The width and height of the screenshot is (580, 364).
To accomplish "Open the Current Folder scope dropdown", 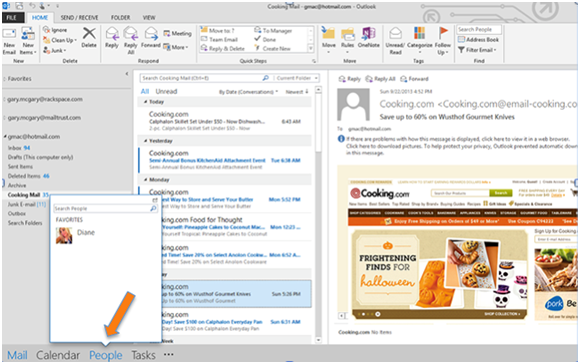I will coord(297,78).
